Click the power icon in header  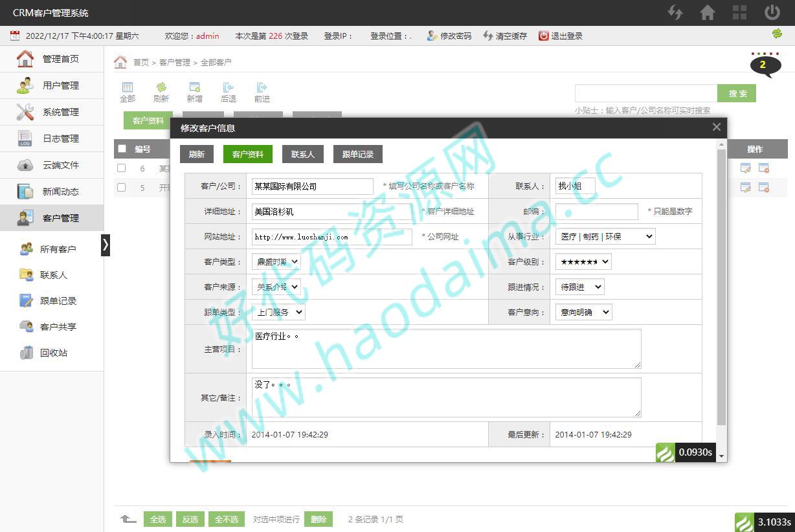(x=772, y=12)
